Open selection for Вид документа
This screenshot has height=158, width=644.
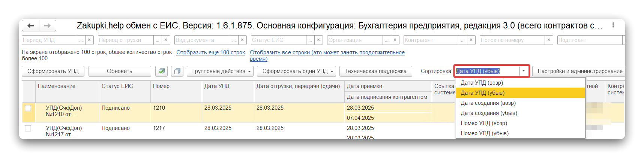pyautogui.click(x=234, y=40)
